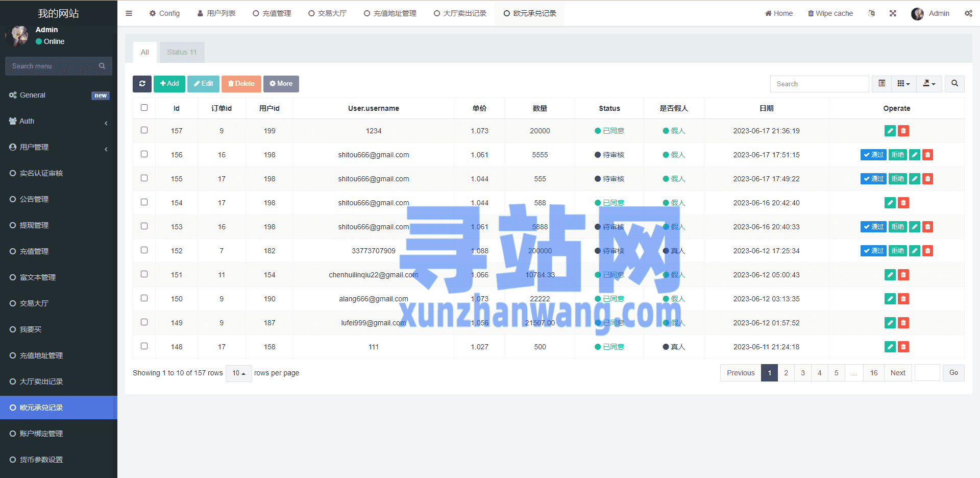Viewport: 980px width, 478px height.
Task: Toggle the sidebar hamburger menu
Action: 129,13
